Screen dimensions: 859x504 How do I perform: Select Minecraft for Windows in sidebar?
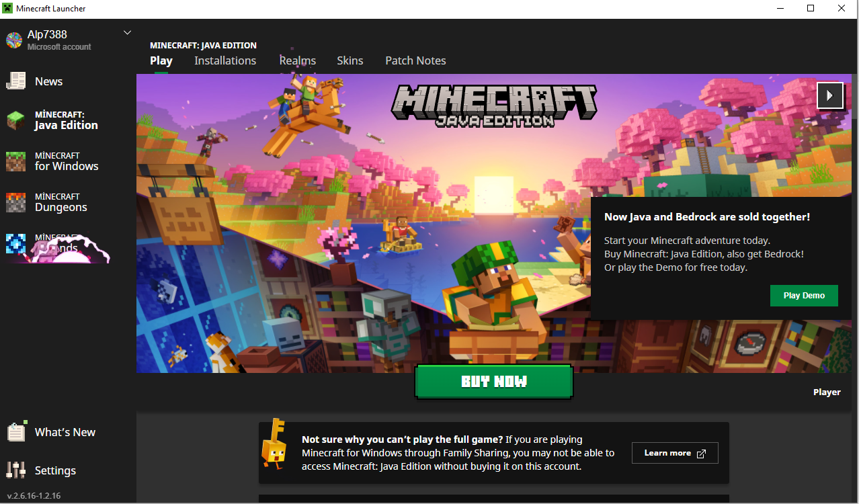pos(52,161)
